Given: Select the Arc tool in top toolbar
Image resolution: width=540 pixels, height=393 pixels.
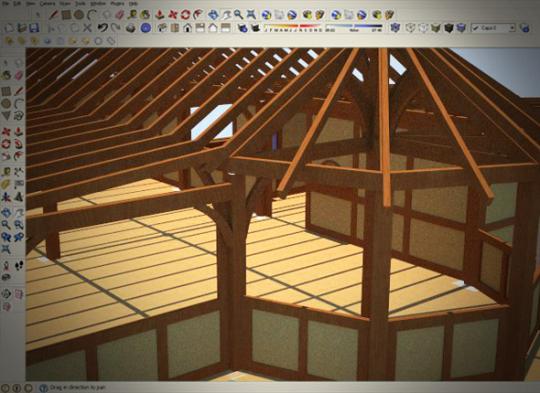Looking at the screenshot, I should pyautogui.click(x=92, y=15).
